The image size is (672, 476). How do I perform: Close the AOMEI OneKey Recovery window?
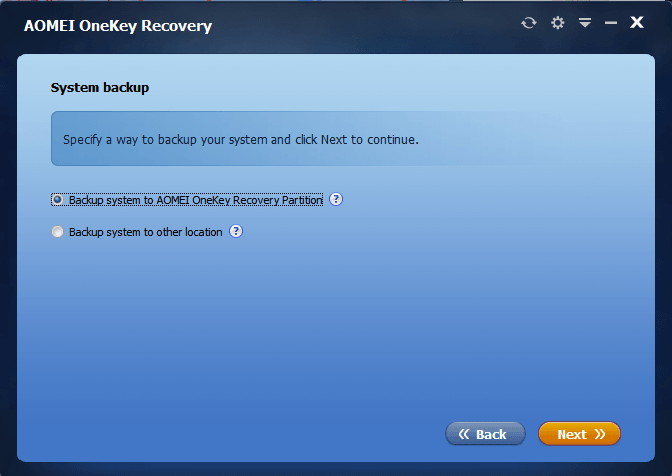(637, 22)
